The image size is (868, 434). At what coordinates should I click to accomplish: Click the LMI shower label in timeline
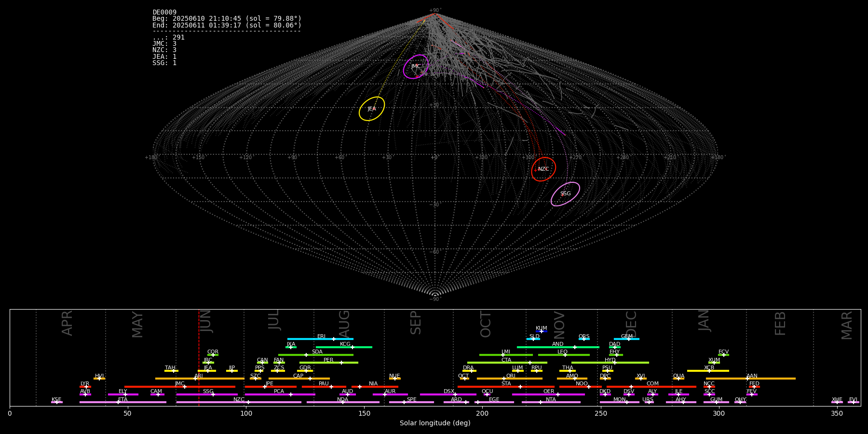click(505, 352)
